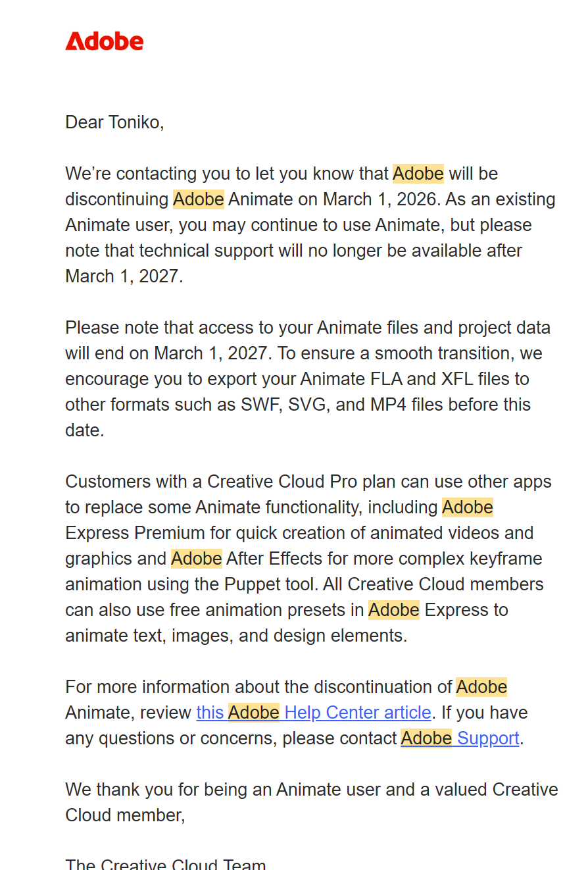Click highlighted "Adobe" ending the "including" line
Viewport: 588px width, 870px height.
click(x=468, y=507)
